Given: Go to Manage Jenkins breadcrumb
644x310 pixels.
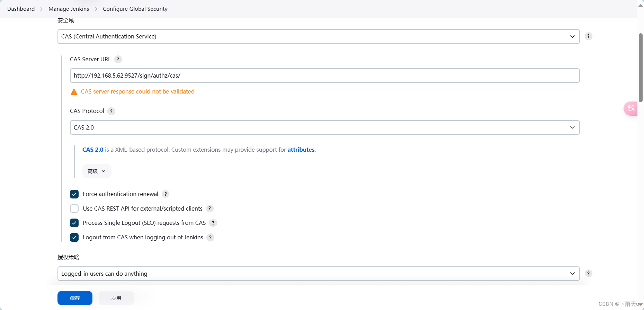Looking at the screenshot, I should [x=69, y=9].
